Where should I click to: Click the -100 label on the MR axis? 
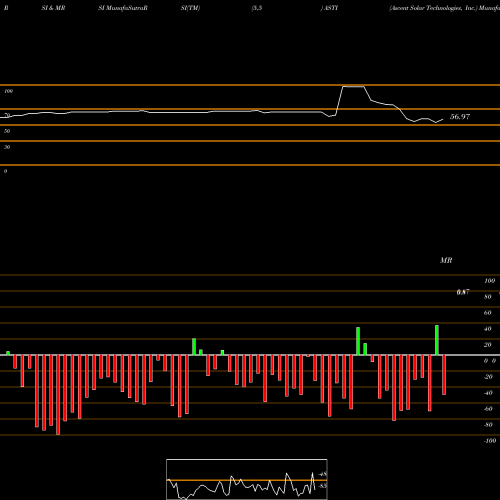pos(490,441)
